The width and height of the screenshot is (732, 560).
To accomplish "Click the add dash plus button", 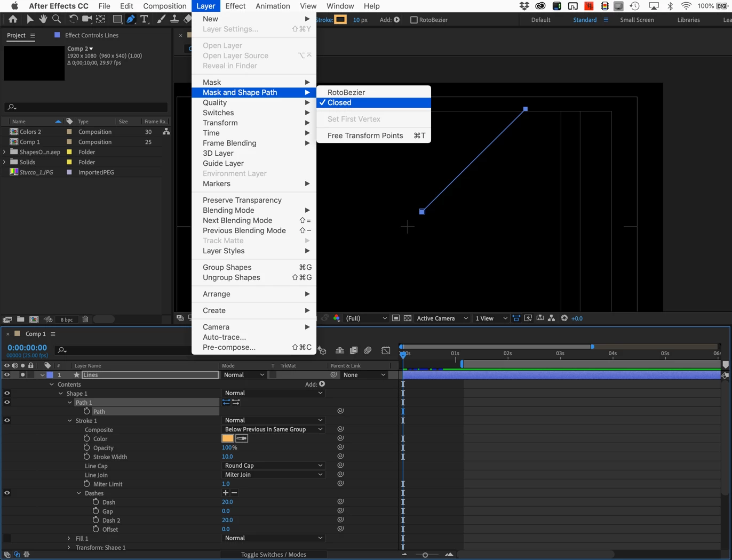I will pyautogui.click(x=226, y=493).
